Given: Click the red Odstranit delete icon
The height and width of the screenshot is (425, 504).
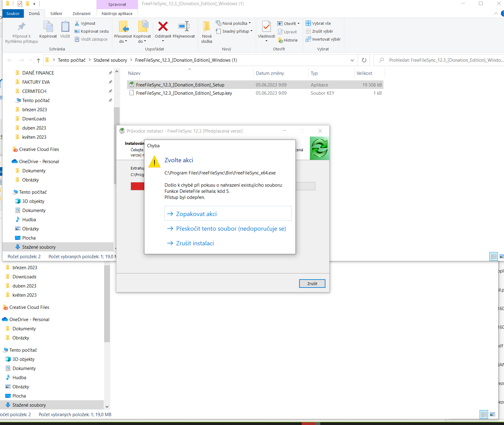Looking at the screenshot, I should click(163, 26).
